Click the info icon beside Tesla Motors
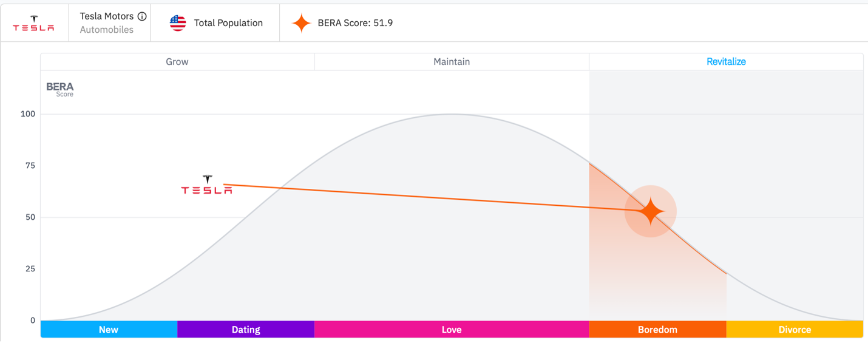Image resolution: width=868 pixels, height=343 pixels. pyautogui.click(x=142, y=16)
